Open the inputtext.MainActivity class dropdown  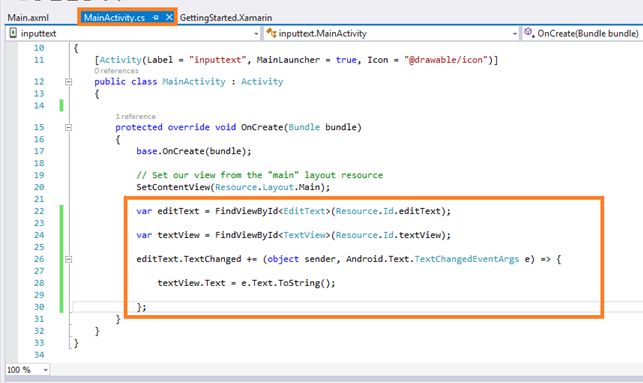click(x=515, y=34)
